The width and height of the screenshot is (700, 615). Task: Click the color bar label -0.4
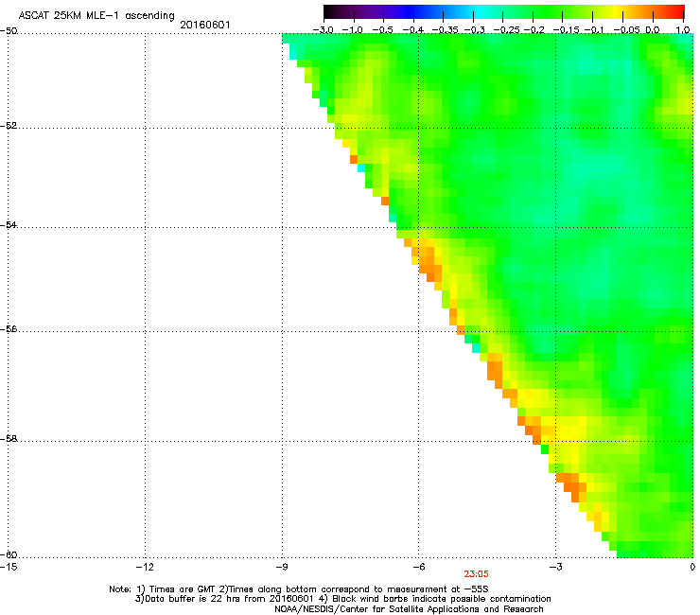pyautogui.click(x=413, y=30)
